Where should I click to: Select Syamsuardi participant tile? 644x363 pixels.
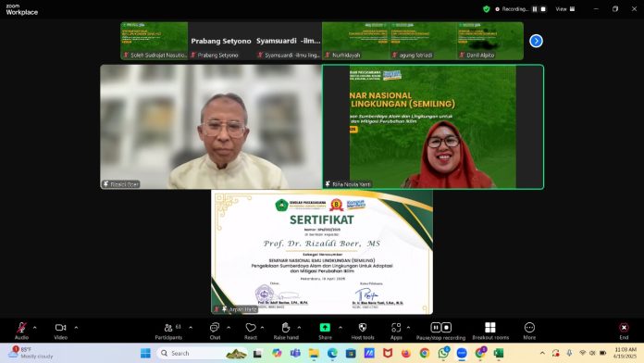pos(289,41)
